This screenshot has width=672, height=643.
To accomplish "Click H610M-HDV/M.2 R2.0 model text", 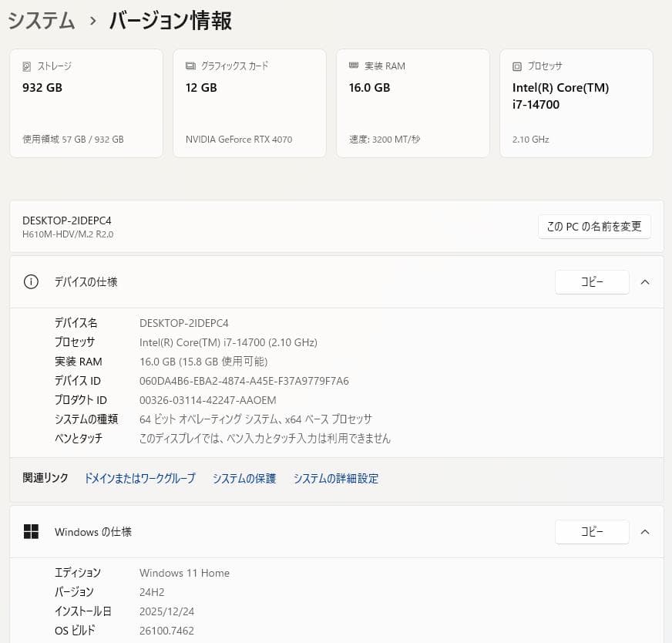I will tap(68, 234).
